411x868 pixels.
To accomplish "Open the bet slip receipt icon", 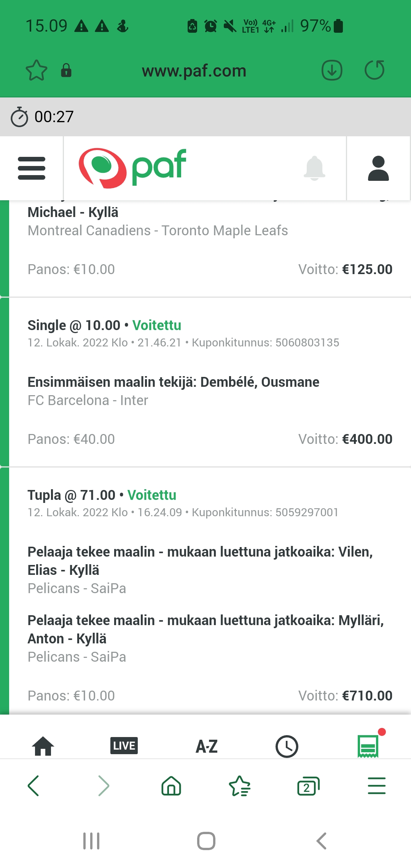I will click(368, 746).
